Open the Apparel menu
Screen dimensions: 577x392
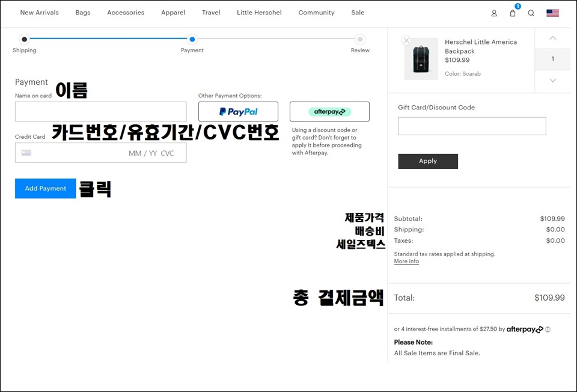(x=173, y=13)
